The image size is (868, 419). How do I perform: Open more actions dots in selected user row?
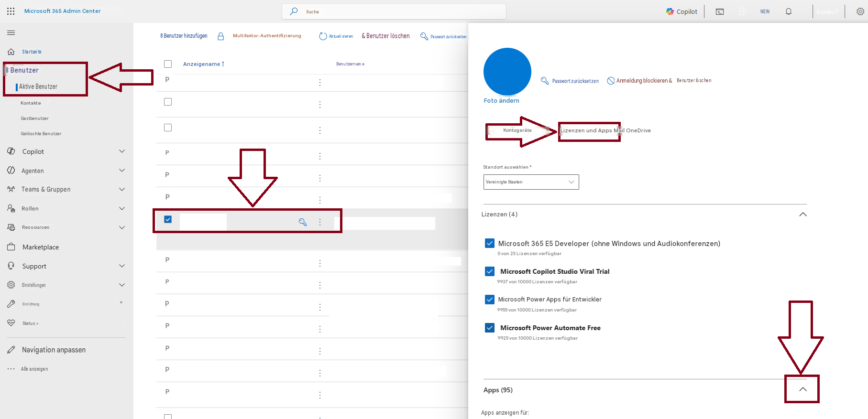(320, 222)
